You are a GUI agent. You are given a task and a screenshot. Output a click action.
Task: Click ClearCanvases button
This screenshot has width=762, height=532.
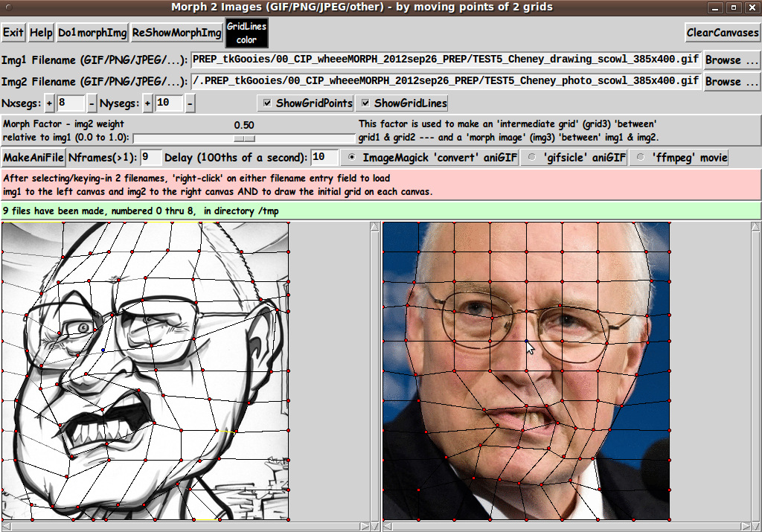coord(723,33)
